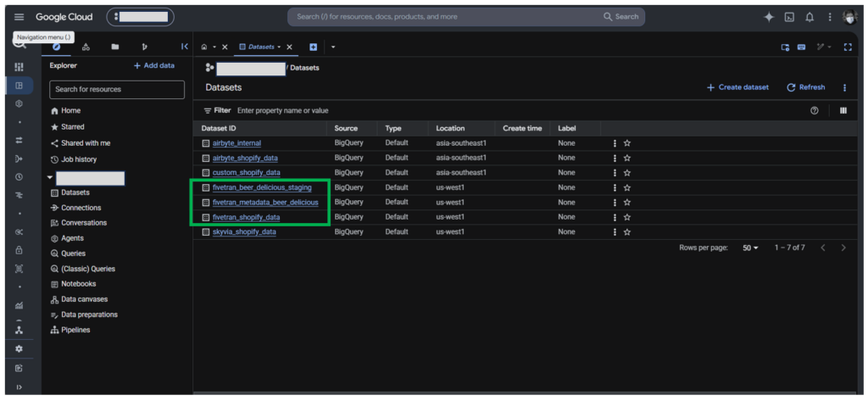Open the notifications bell
This screenshot has height=401, width=868.
(810, 17)
